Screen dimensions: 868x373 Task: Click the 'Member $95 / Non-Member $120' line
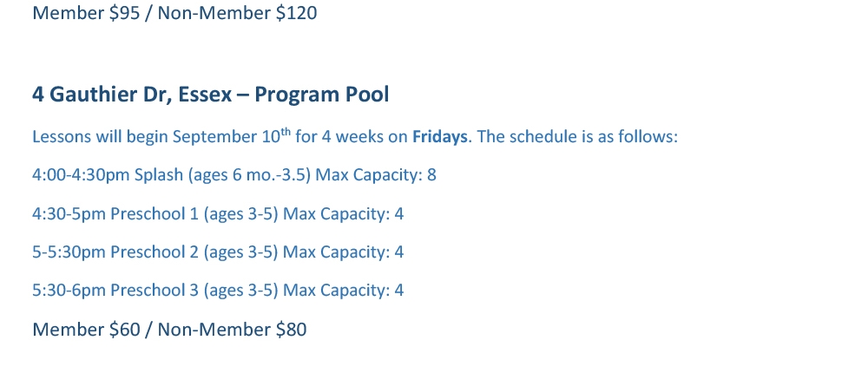pos(174,13)
